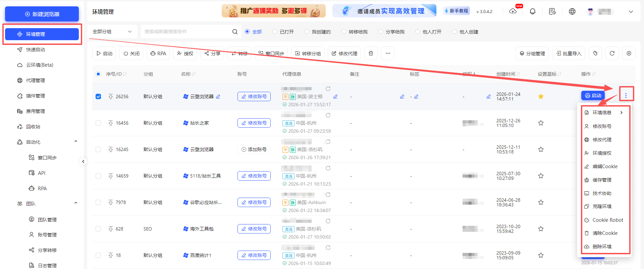
Task: Expand the user account dropdown arrow
Action: [x=631, y=12]
